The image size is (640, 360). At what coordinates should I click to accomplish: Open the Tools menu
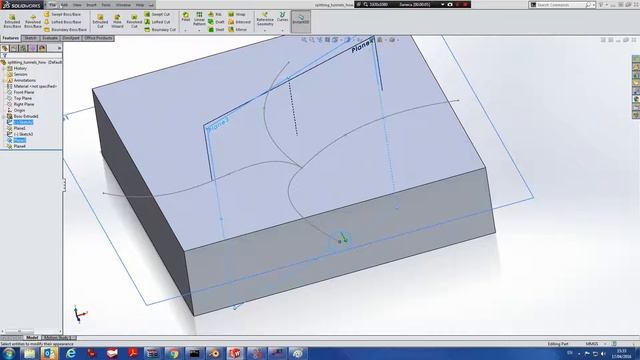[x=106, y=5]
